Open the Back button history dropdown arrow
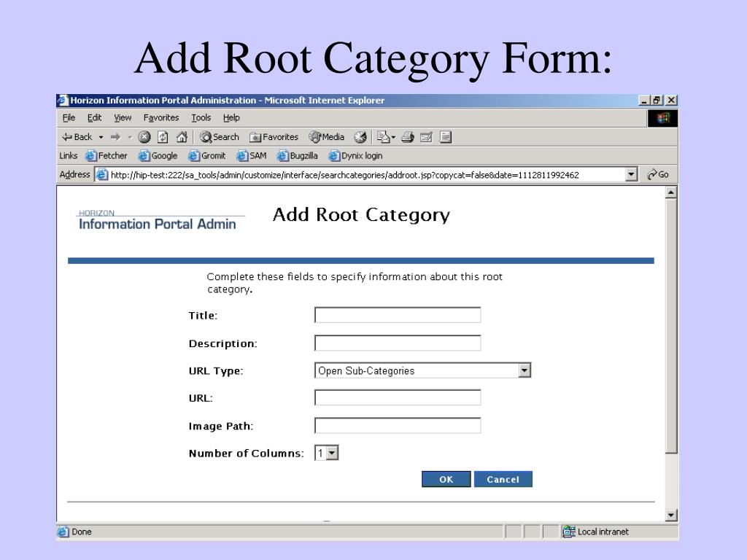 coord(101,137)
